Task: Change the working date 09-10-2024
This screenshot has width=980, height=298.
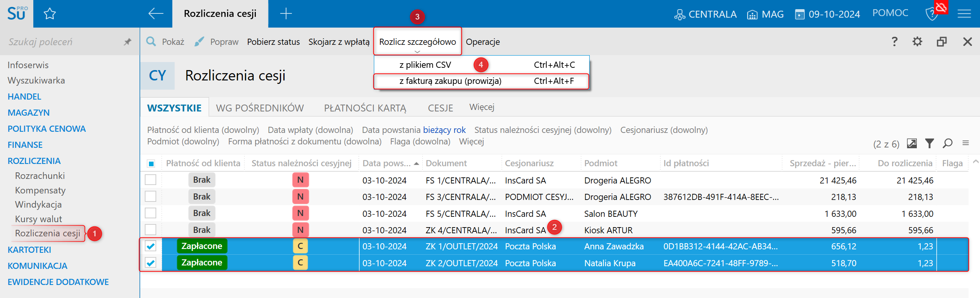Action: tap(828, 15)
